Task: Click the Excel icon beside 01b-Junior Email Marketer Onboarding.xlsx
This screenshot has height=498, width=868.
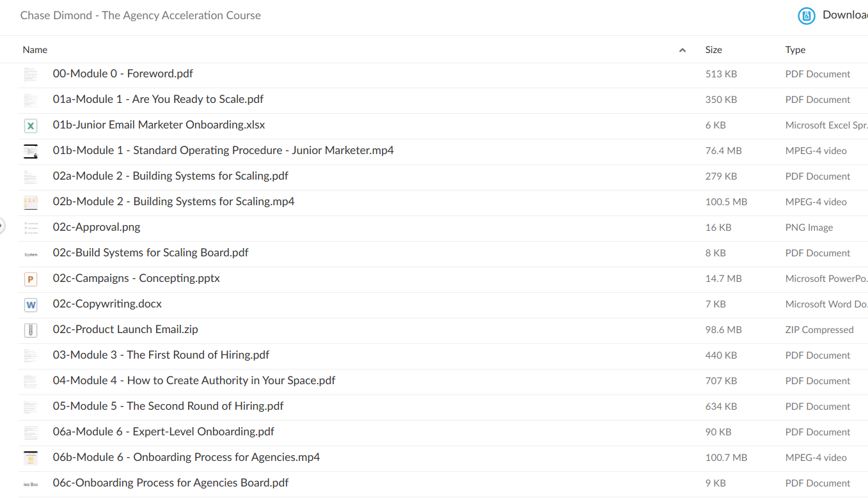Action: (31, 126)
